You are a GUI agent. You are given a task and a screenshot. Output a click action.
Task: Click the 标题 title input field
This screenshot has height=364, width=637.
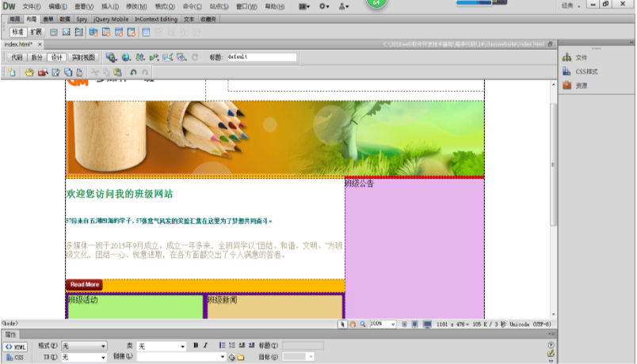[261, 58]
